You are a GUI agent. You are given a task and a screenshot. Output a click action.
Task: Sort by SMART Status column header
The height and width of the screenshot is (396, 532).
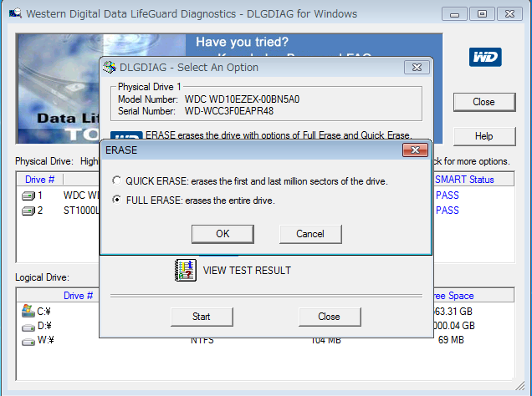(473, 179)
